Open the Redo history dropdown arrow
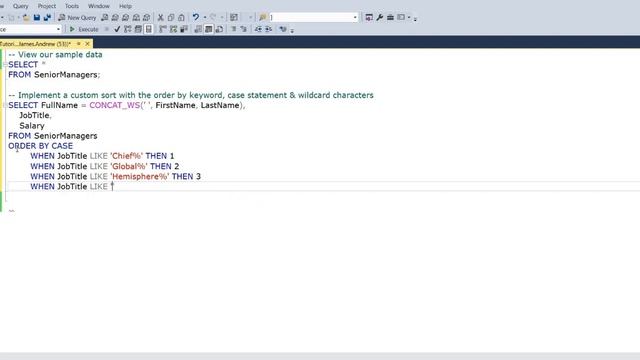Viewport: 640px width, 360px height. (222, 18)
